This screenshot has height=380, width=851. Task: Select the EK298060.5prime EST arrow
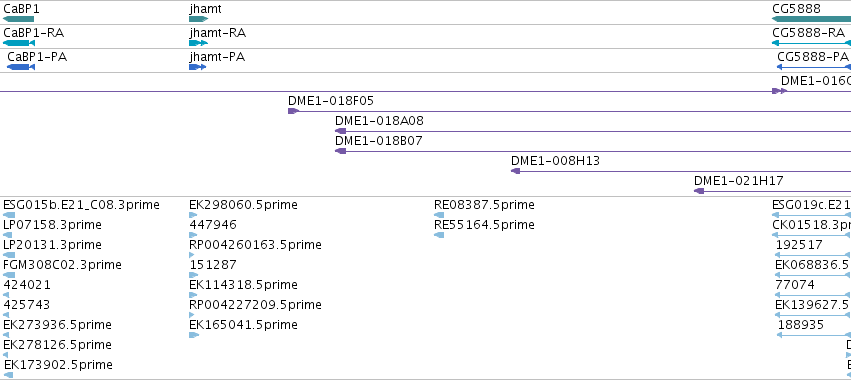194,215
